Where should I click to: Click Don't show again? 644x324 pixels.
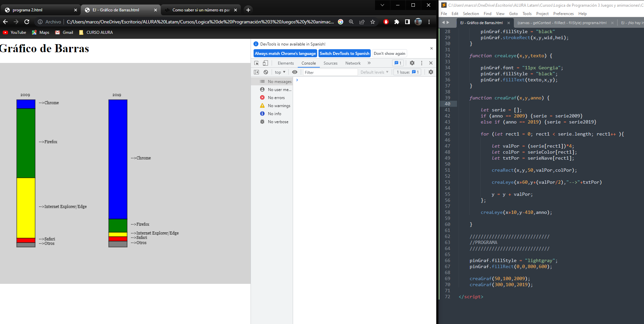click(x=389, y=54)
